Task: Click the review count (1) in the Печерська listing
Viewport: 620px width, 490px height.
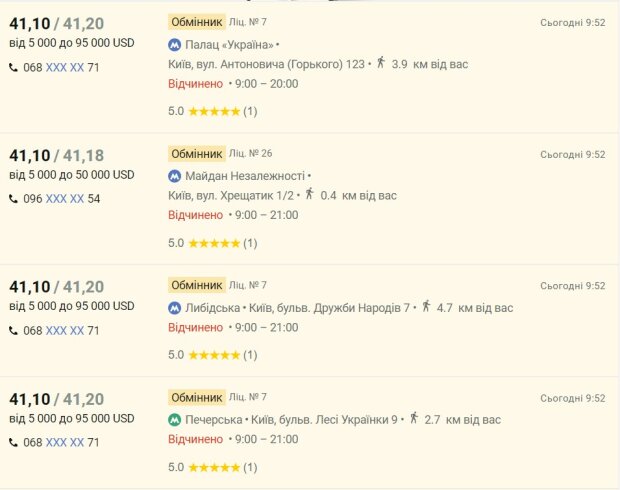Action: click(x=250, y=467)
